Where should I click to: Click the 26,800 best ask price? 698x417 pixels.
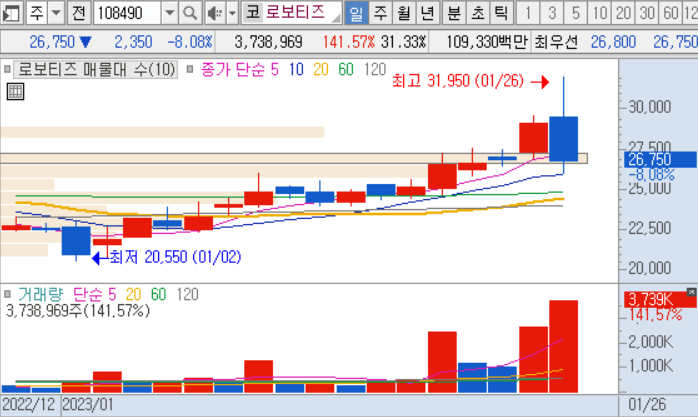pos(613,42)
